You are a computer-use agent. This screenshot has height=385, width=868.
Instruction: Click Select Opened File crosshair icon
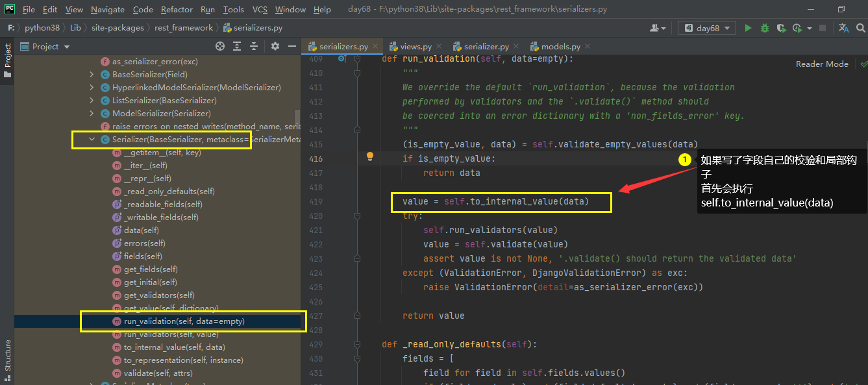pos(220,46)
